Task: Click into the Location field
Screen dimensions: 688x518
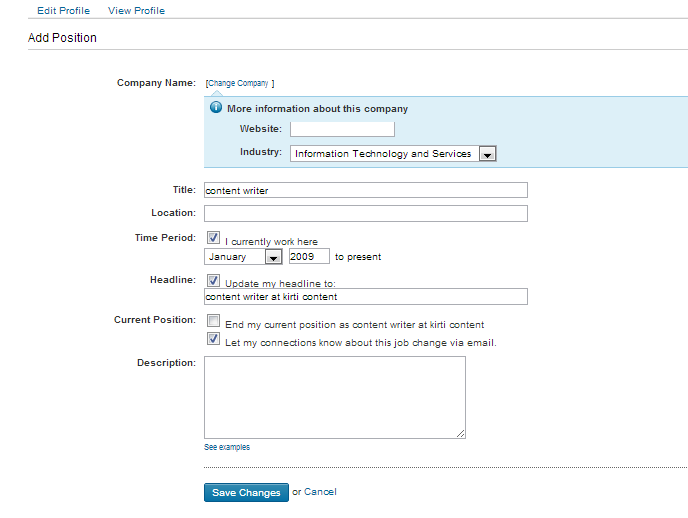Action: [x=366, y=214]
